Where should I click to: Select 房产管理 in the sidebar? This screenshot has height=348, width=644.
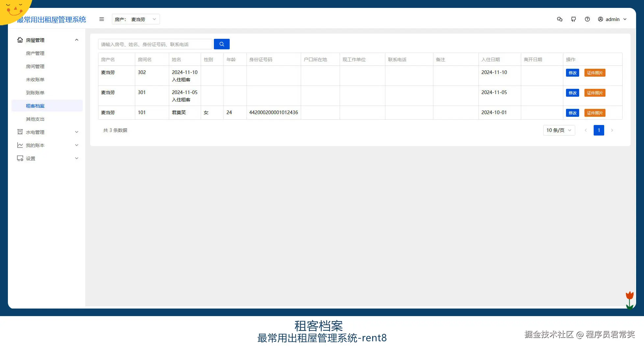click(35, 53)
